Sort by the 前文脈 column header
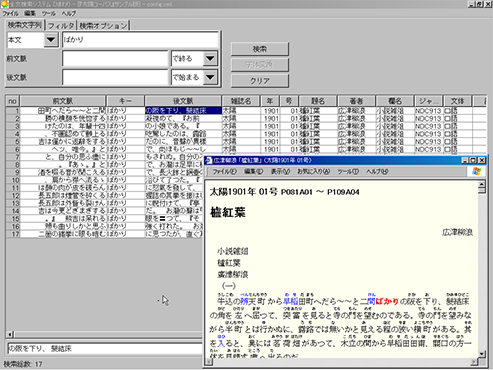The height and width of the screenshot is (370, 493). pos(63,101)
